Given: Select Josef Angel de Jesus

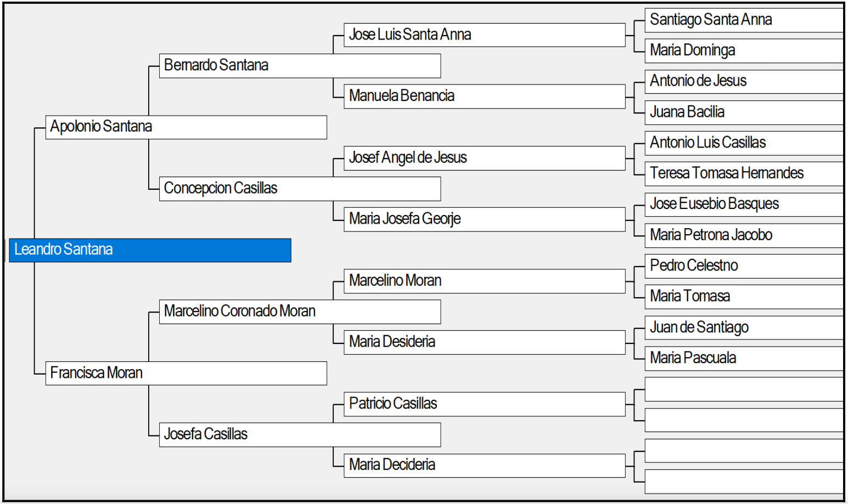Looking at the screenshot, I should click(485, 158).
